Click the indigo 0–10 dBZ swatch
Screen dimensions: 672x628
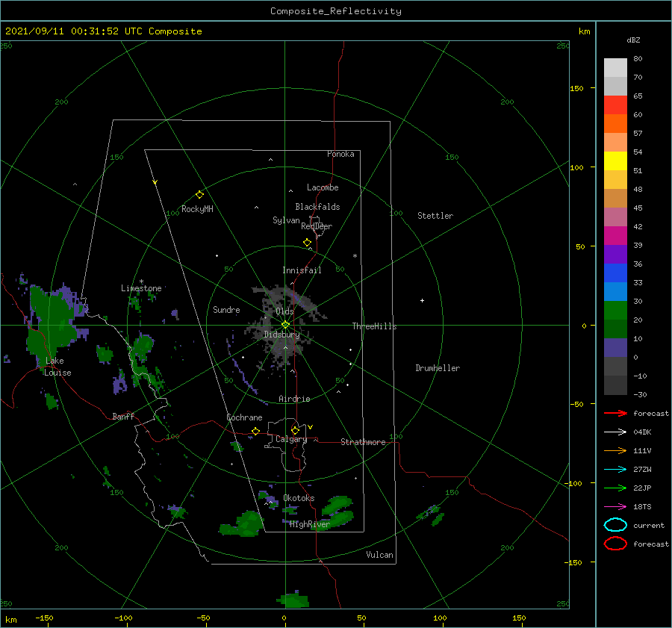coord(615,348)
